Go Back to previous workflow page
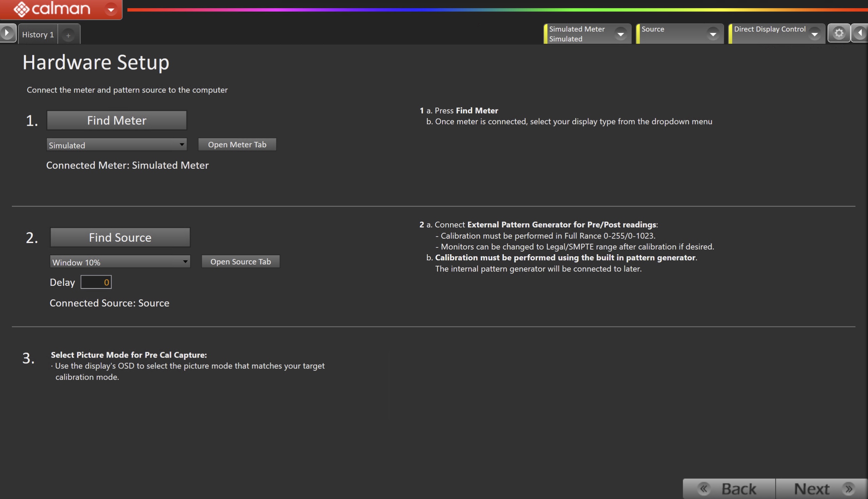This screenshot has width=868, height=499. coord(729,489)
